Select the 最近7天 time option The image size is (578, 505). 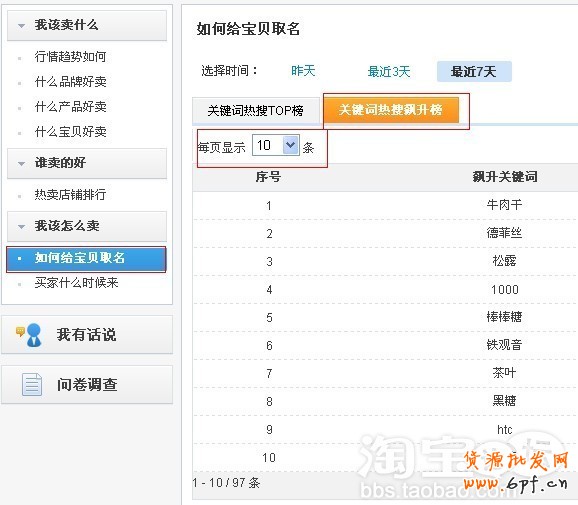474,72
